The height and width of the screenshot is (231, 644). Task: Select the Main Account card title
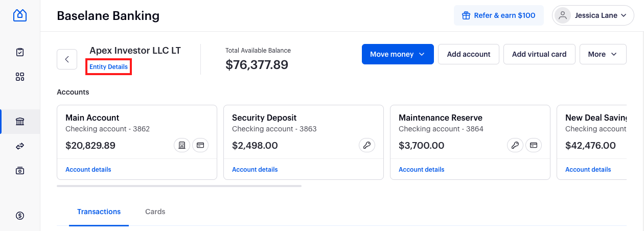coord(93,118)
